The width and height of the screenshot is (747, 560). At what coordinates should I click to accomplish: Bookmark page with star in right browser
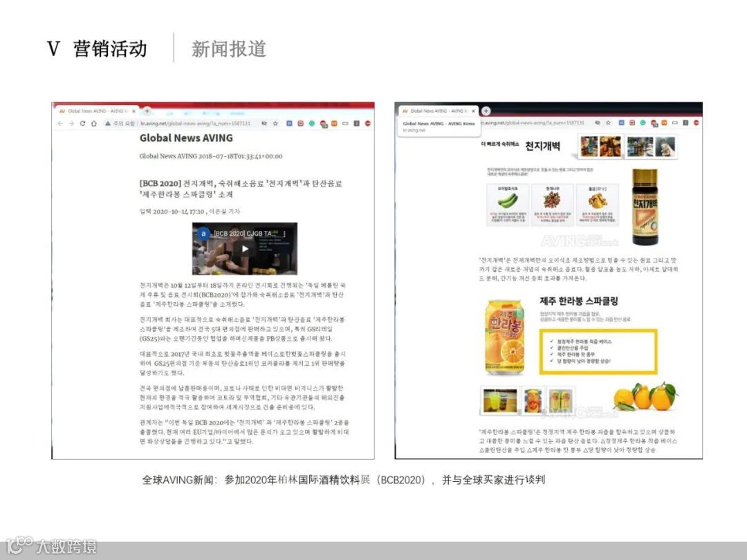pyautogui.click(x=609, y=123)
